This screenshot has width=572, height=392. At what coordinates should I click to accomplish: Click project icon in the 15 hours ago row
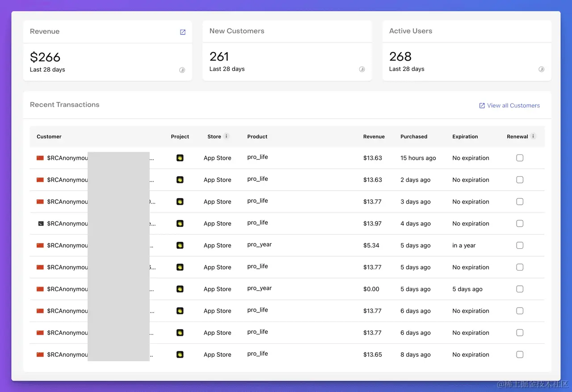click(x=180, y=158)
